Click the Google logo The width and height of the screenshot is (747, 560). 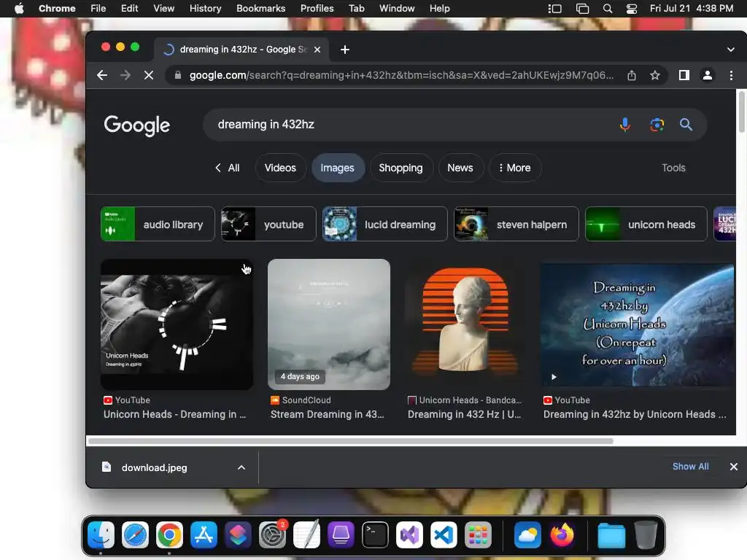[x=136, y=125]
